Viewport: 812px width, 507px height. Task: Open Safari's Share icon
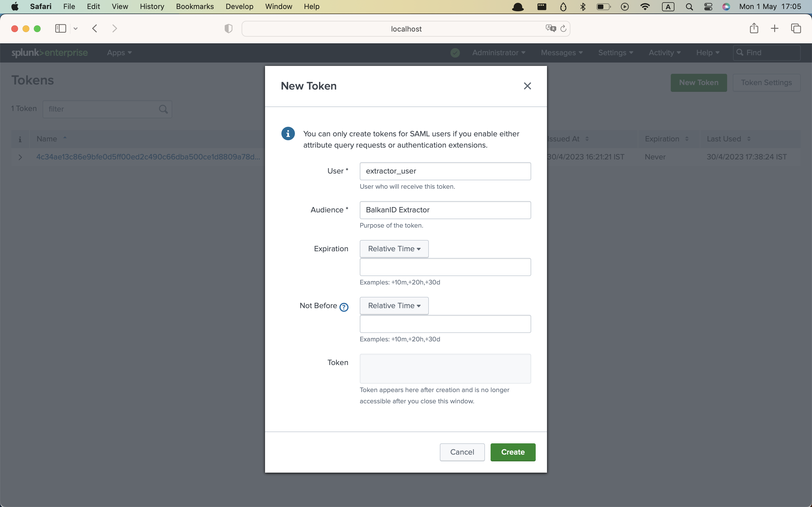(x=754, y=28)
